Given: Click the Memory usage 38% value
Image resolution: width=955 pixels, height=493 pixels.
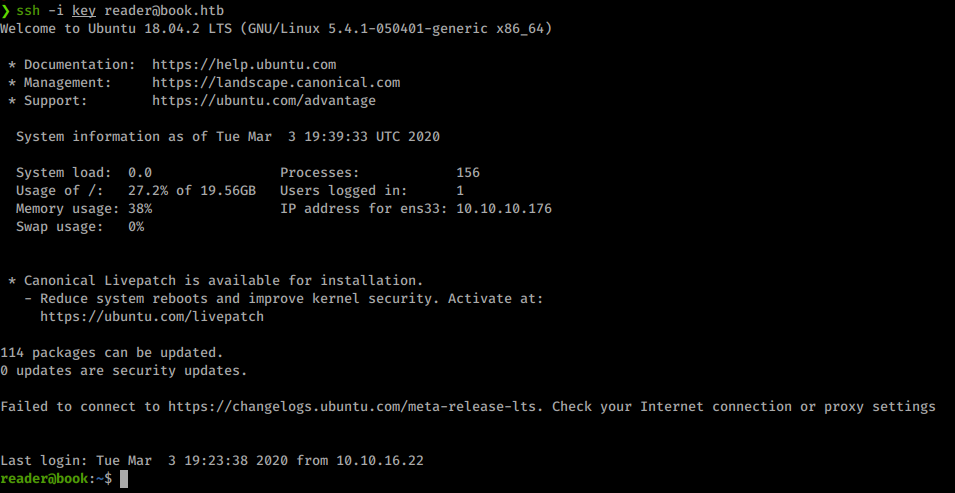Looking at the screenshot, I should click(x=140, y=209).
